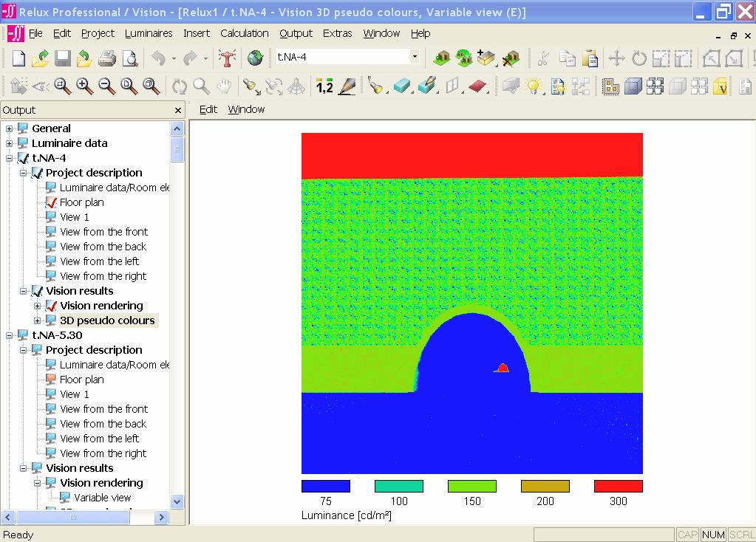Screen dimensions: 756x542
Task: Select 'View from the front' under t.NA-4
Action: point(103,232)
